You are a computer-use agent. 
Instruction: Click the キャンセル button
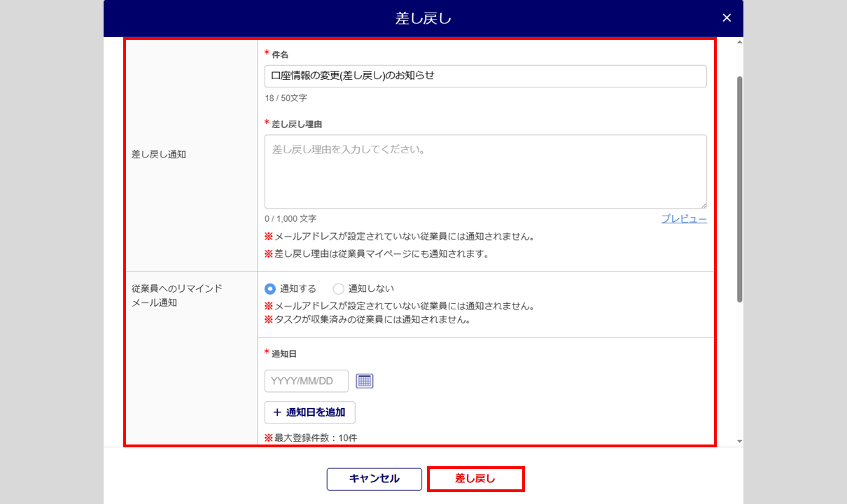point(374,479)
